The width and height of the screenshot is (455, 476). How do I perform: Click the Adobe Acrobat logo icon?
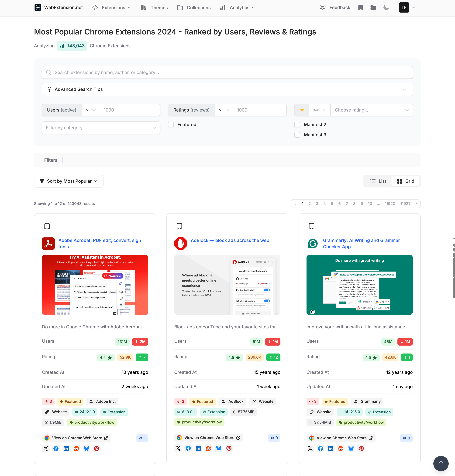click(48, 243)
